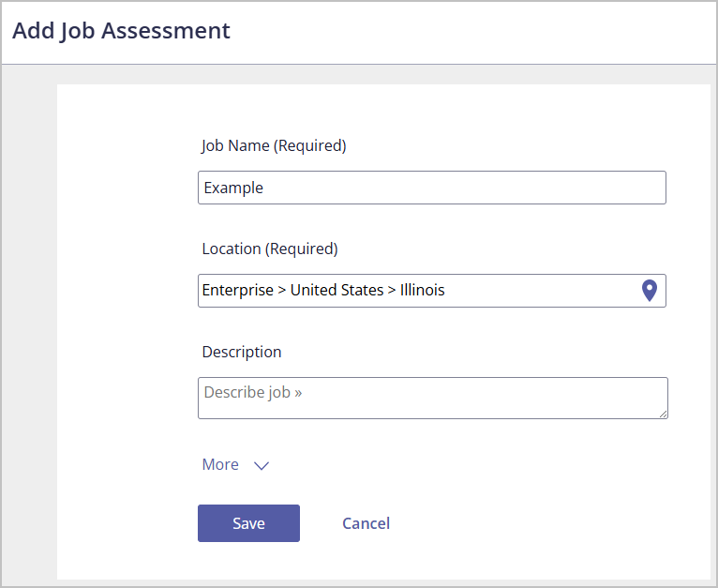The height and width of the screenshot is (588, 718).
Task: Click the Job Name (Required) label
Action: click(x=274, y=145)
